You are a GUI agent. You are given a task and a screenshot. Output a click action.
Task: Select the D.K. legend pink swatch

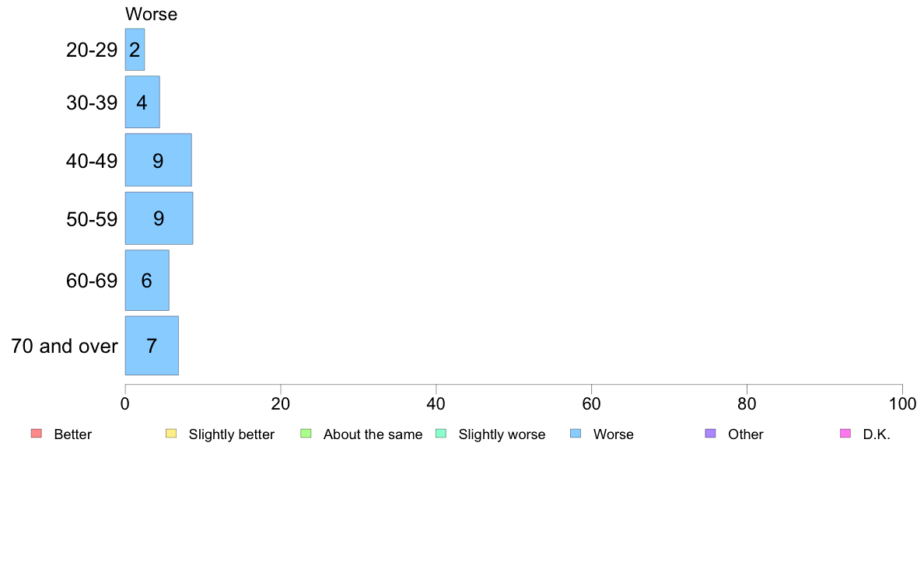click(845, 434)
